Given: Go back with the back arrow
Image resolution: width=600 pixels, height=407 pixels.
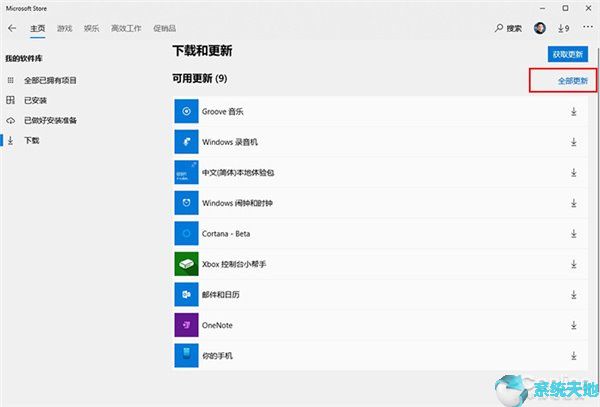Looking at the screenshot, I should pos(12,28).
